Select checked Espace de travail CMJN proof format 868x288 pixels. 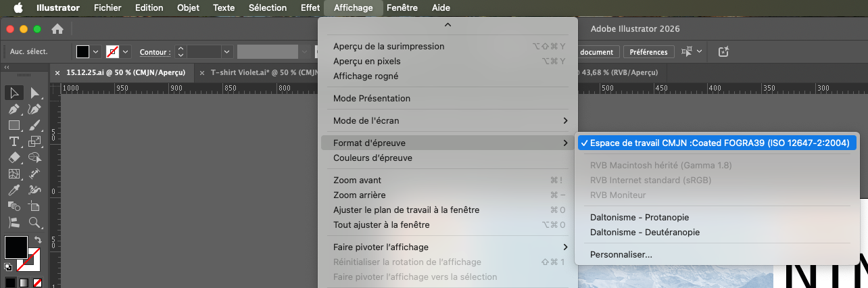[717, 143]
